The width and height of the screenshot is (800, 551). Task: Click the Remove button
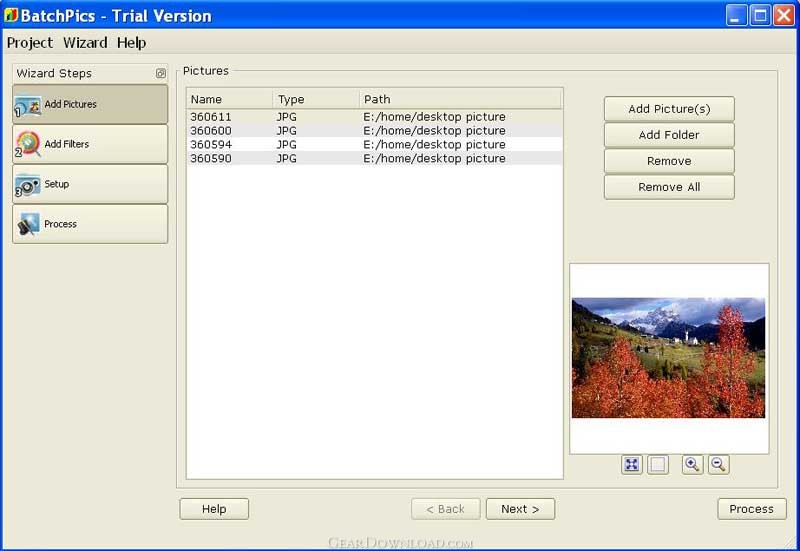tap(669, 161)
